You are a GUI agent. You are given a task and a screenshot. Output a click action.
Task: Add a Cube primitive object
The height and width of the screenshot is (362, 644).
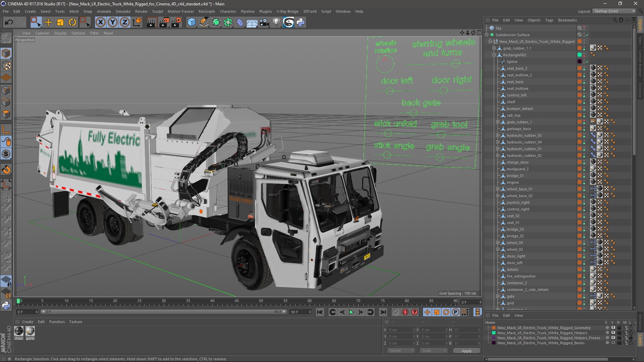click(192, 22)
